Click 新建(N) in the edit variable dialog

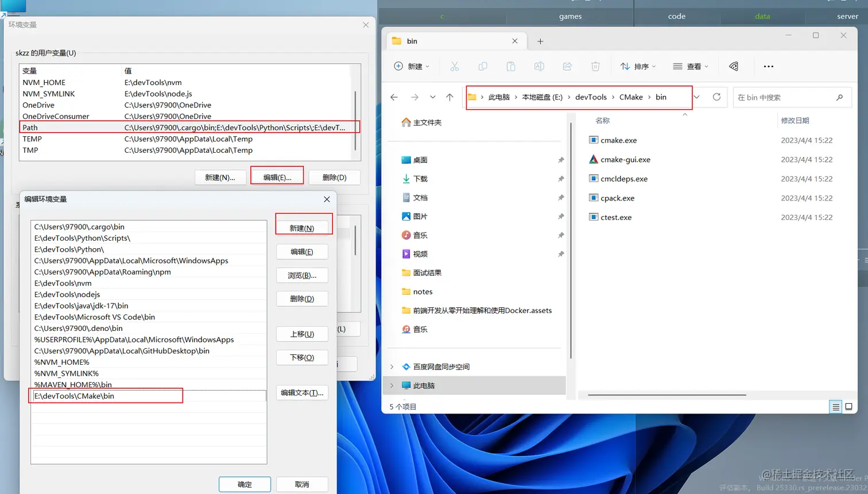(302, 228)
